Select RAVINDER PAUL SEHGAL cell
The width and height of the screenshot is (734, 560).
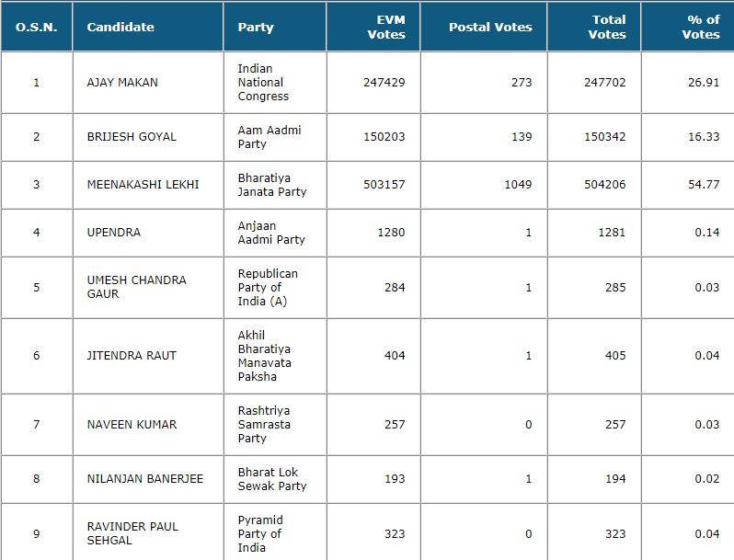(132, 533)
